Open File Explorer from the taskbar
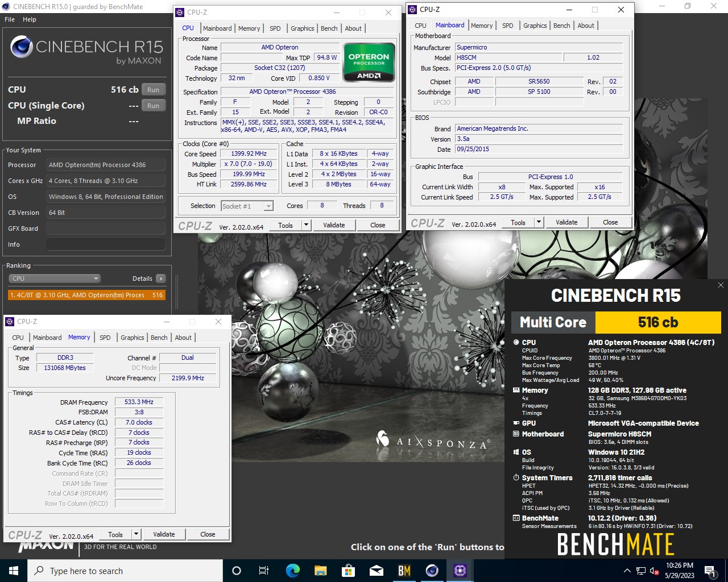Screen dimensions: 728x582 [320, 571]
